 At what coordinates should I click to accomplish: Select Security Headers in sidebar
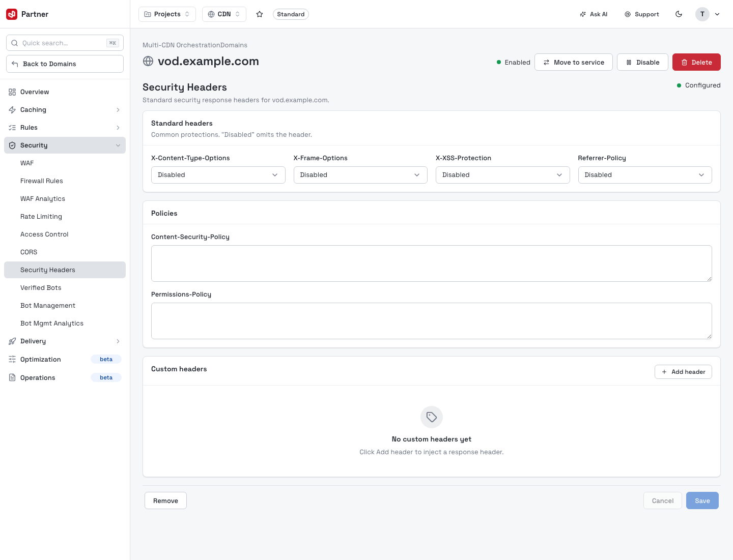[x=65, y=270]
